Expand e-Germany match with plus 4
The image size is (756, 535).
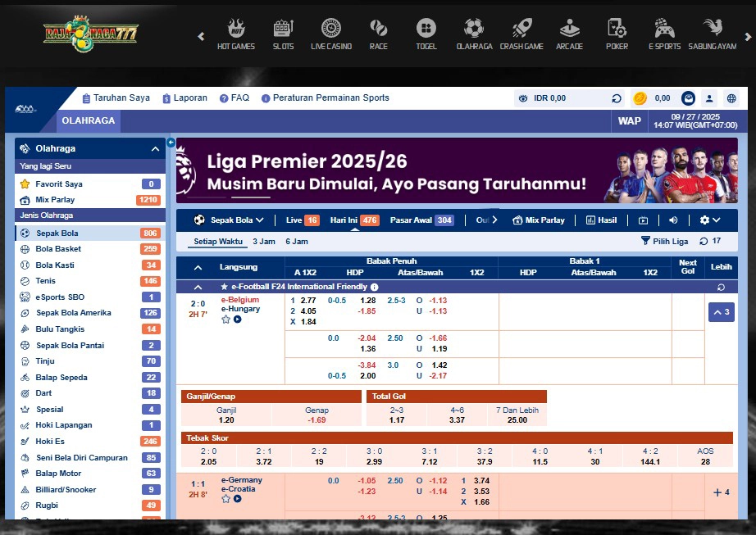pyautogui.click(x=722, y=492)
